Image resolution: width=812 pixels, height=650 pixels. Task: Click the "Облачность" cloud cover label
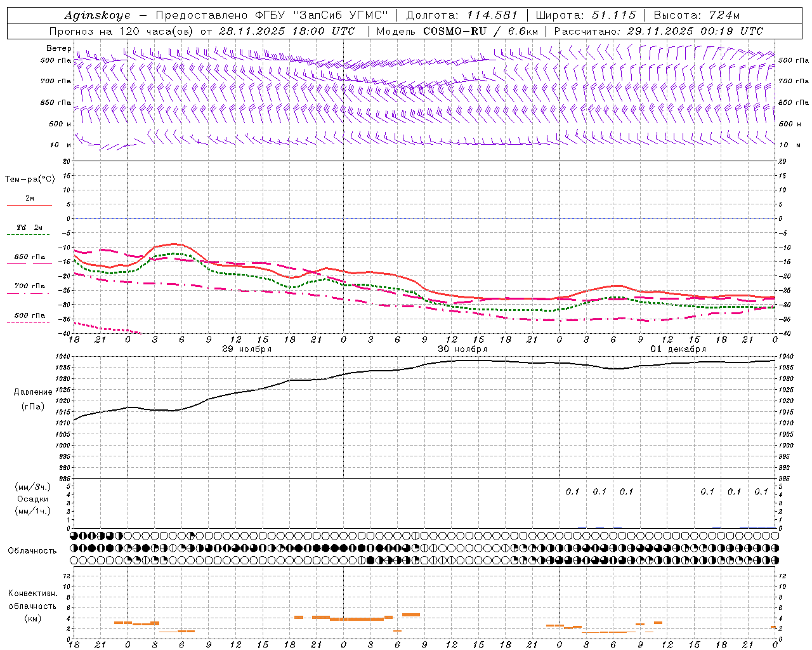coord(32,550)
